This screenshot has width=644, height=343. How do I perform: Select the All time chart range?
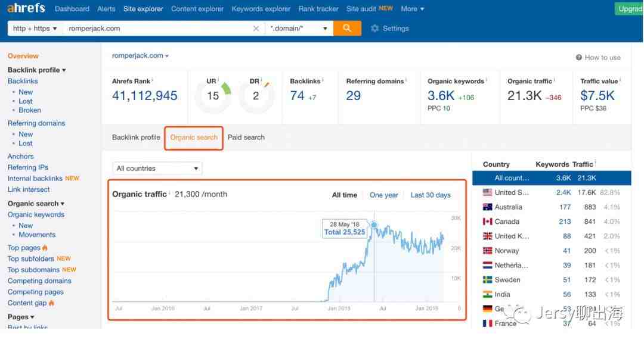[344, 195]
